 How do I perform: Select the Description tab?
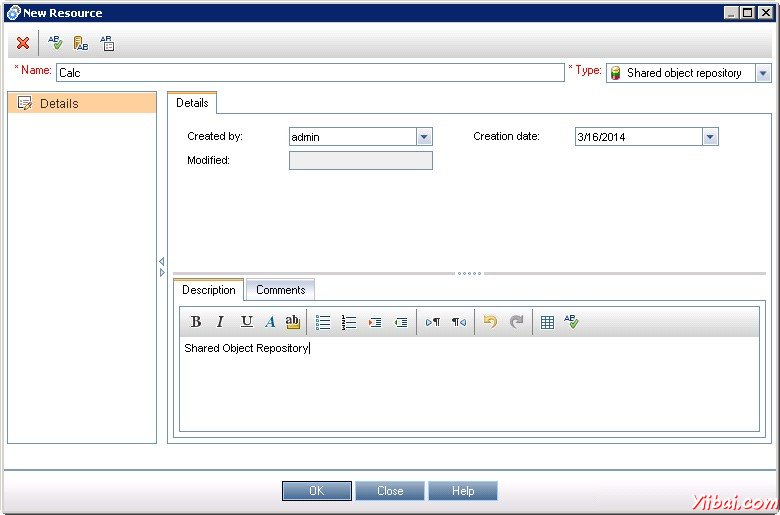(x=209, y=290)
